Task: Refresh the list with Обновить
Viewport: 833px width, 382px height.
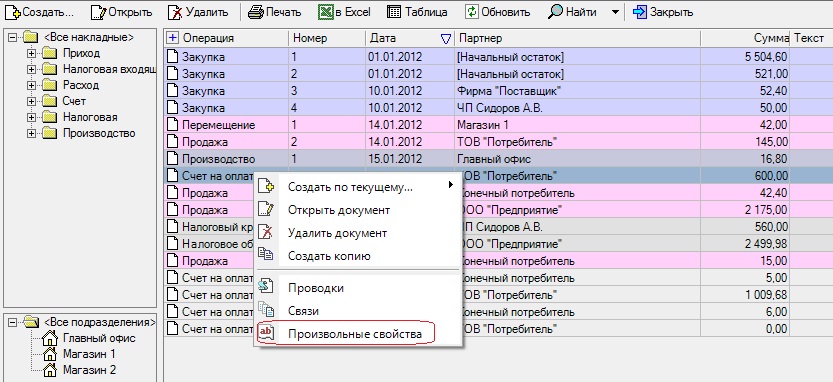Action: coord(498,12)
